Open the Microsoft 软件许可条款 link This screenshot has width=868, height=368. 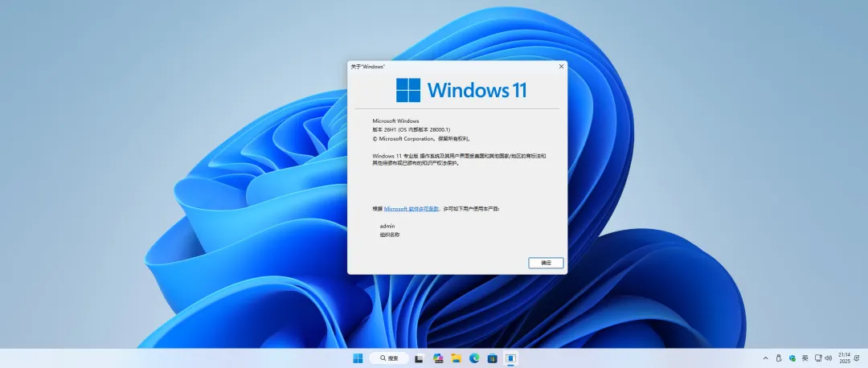point(411,209)
